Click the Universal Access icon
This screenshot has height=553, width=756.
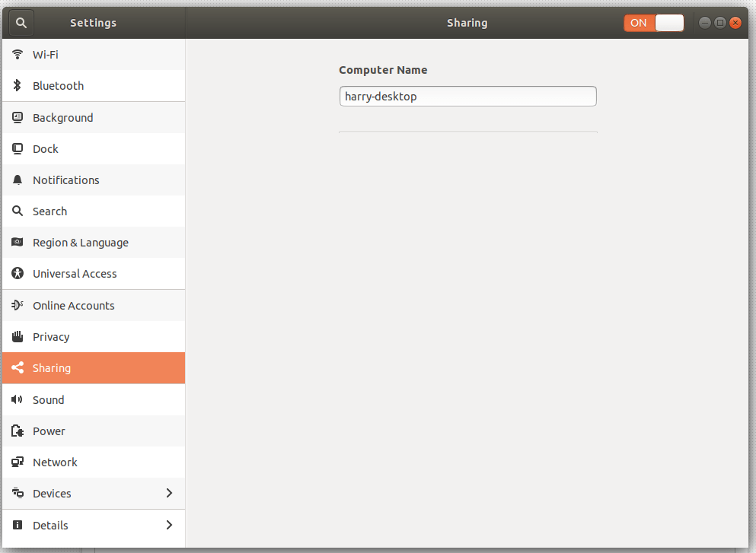pyautogui.click(x=18, y=274)
